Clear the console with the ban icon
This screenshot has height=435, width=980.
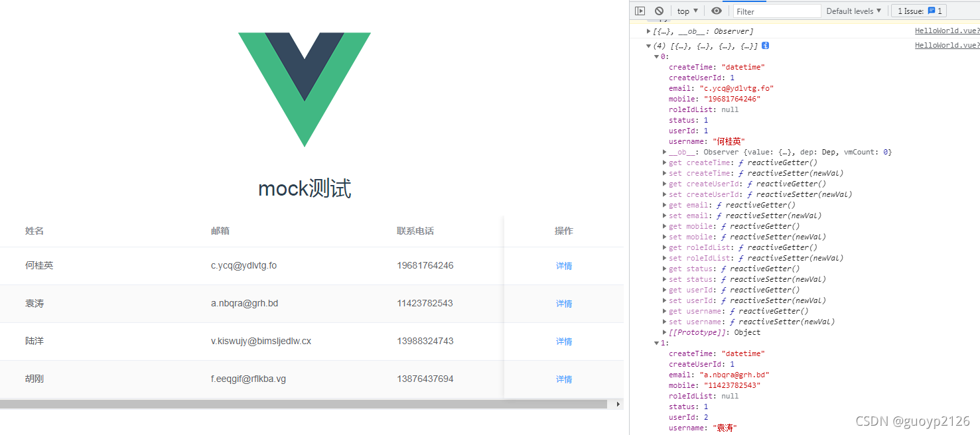coord(659,11)
